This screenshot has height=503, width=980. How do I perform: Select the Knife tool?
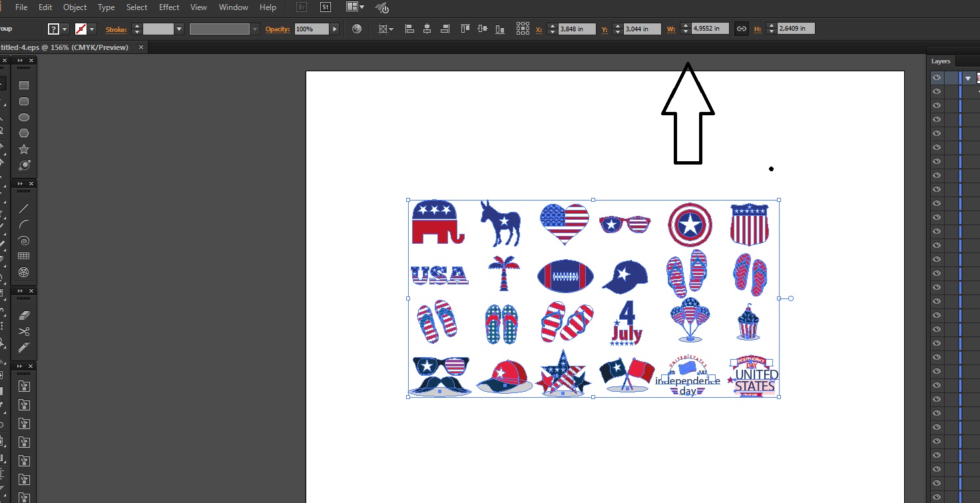coord(24,347)
